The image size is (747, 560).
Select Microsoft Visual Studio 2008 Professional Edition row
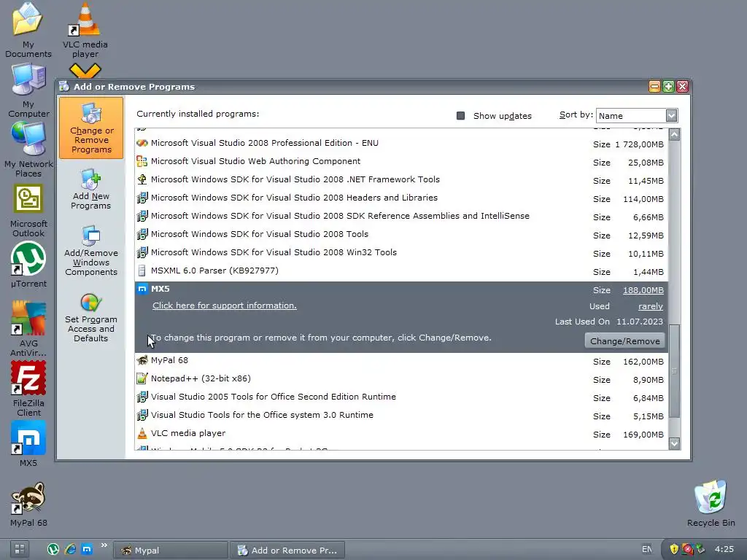click(x=401, y=144)
